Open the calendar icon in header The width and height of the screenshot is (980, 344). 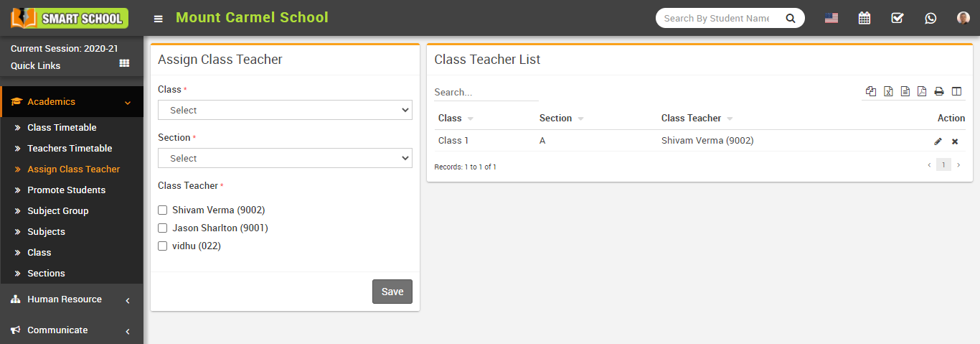pyautogui.click(x=864, y=18)
